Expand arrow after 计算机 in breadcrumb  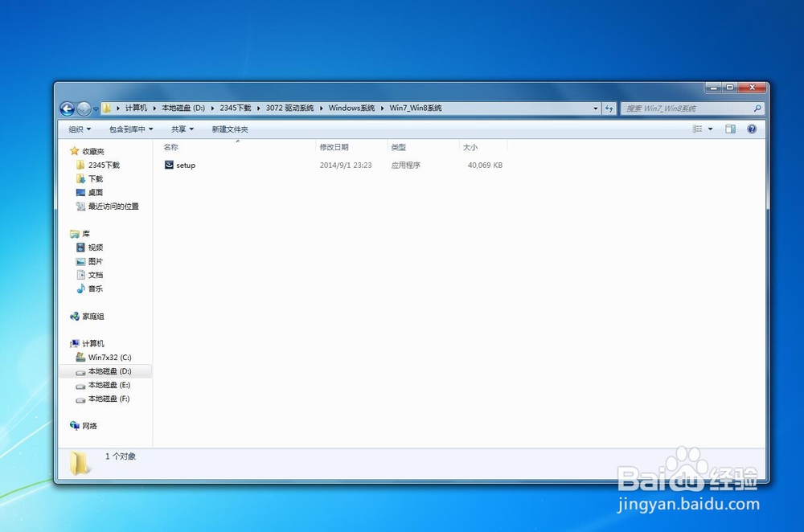point(154,108)
